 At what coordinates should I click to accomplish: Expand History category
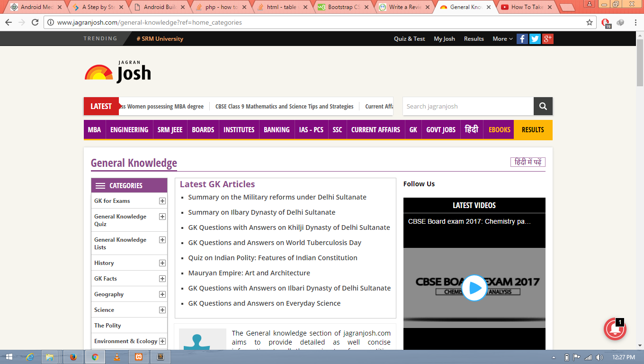[x=162, y=263]
